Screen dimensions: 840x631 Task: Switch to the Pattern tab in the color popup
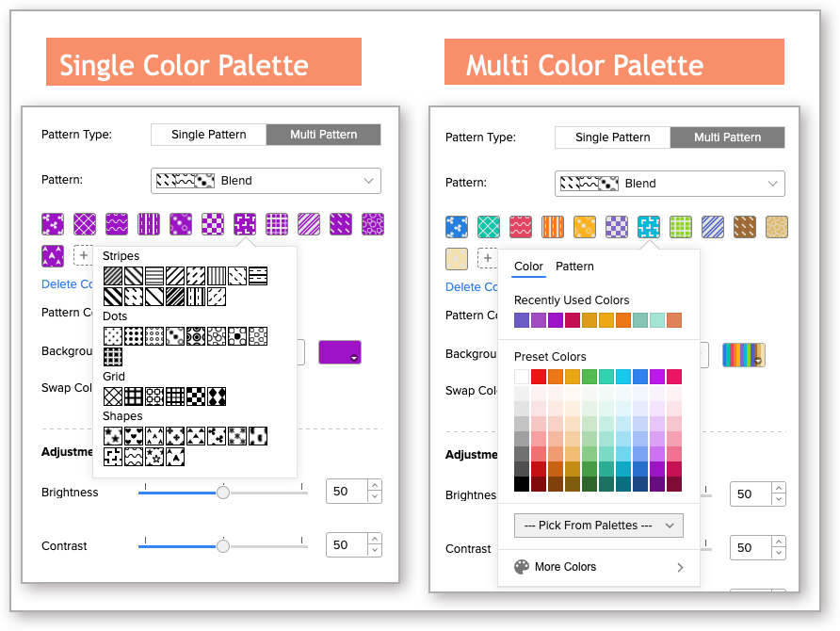(x=575, y=267)
